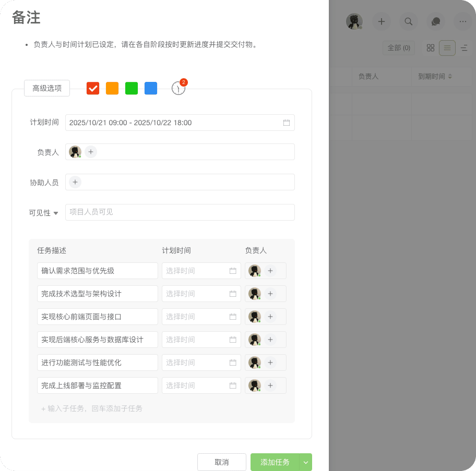Click the 添加任务 button

[x=275, y=462]
